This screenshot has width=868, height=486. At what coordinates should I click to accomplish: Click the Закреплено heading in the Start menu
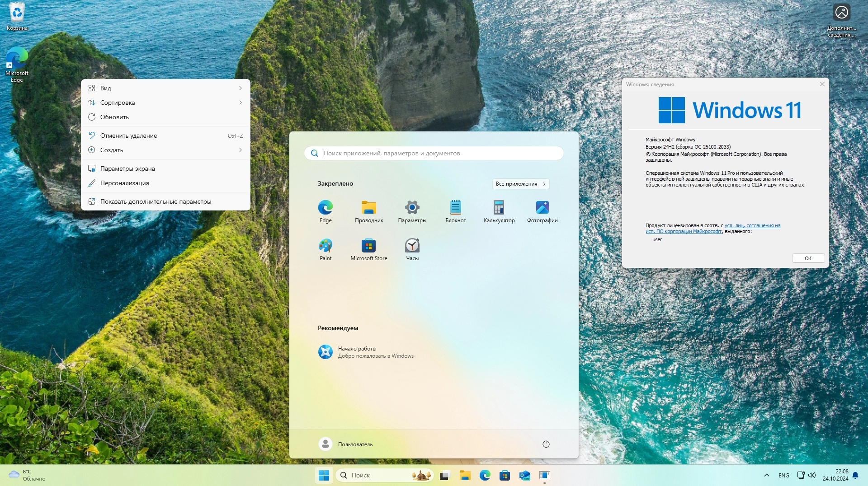click(335, 184)
